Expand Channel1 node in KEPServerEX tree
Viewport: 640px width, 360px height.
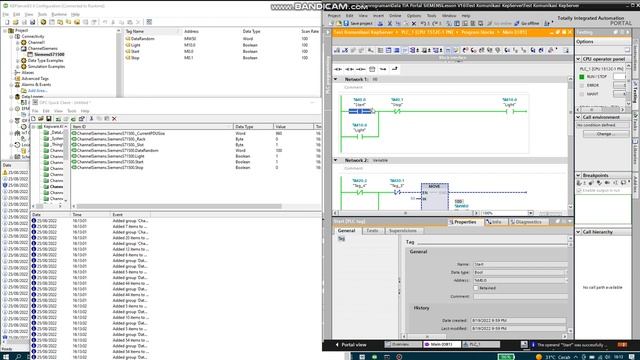point(18,42)
